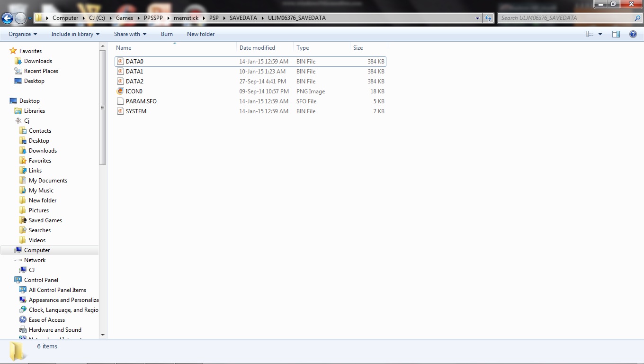Click the navigation pane scroll down arrow
This screenshot has width=644, height=364.
coord(103,335)
